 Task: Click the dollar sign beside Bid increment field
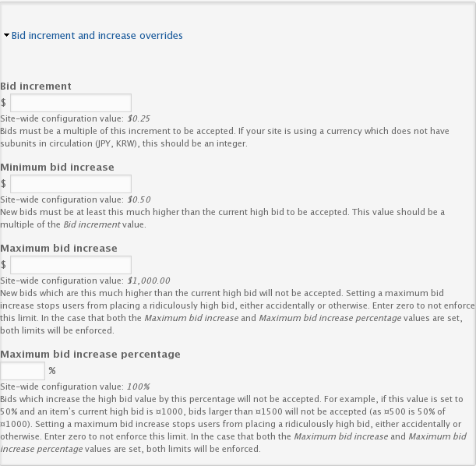(3, 103)
